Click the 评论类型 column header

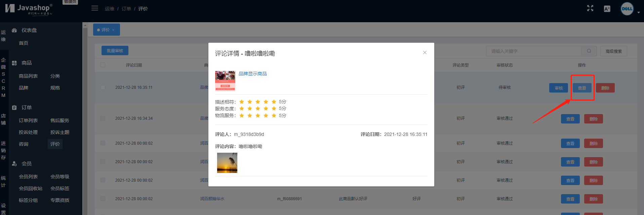460,65
